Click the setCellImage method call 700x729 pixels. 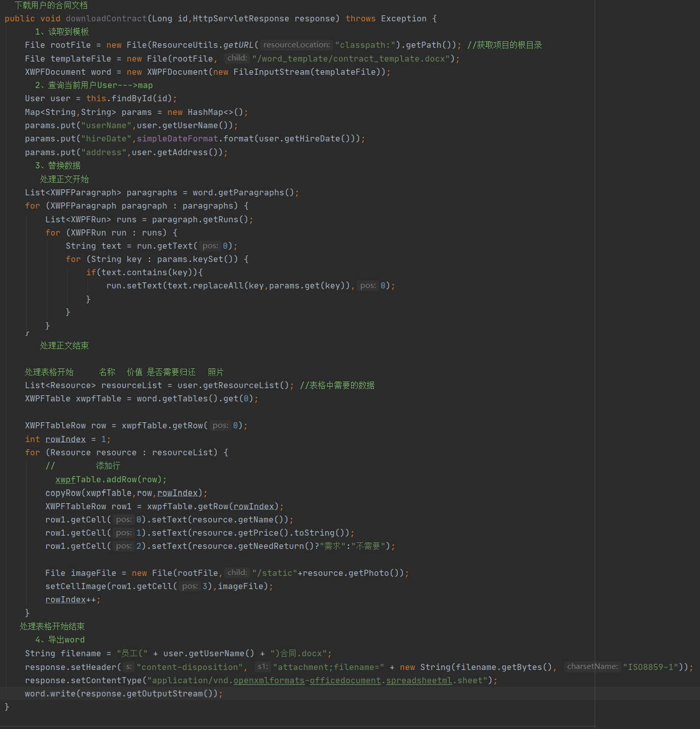point(157,586)
